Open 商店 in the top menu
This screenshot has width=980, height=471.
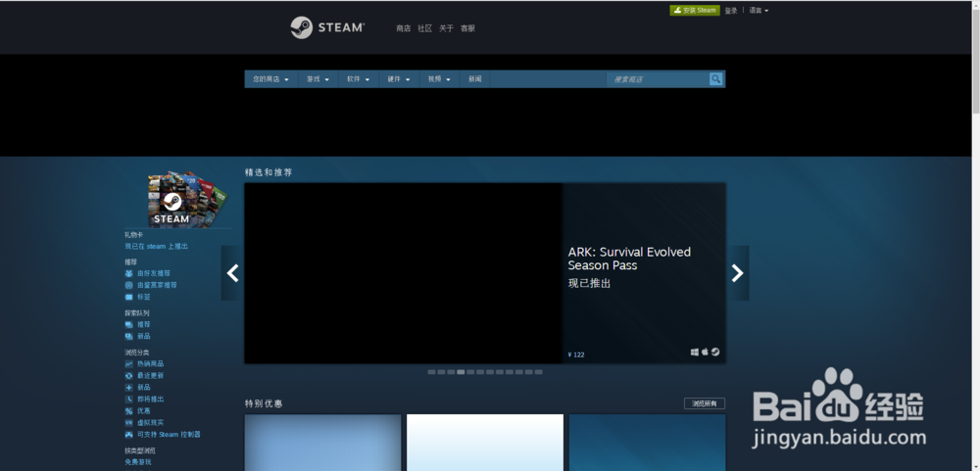click(x=403, y=28)
